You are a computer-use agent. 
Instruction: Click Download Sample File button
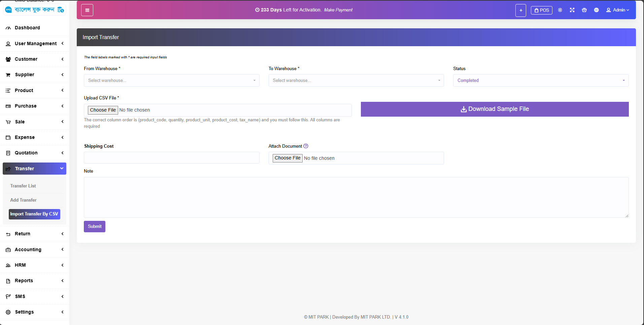click(x=494, y=109)
